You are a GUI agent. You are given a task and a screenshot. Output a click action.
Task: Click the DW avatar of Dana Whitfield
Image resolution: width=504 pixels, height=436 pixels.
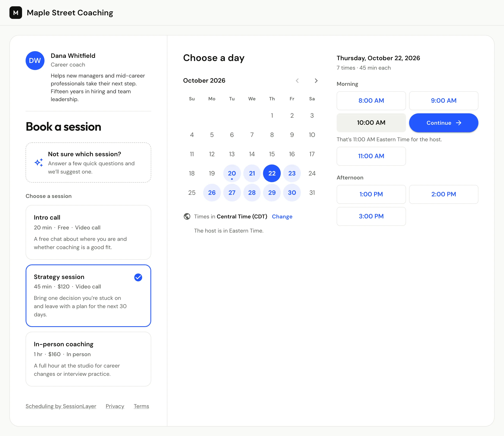(x=35, y=61)
